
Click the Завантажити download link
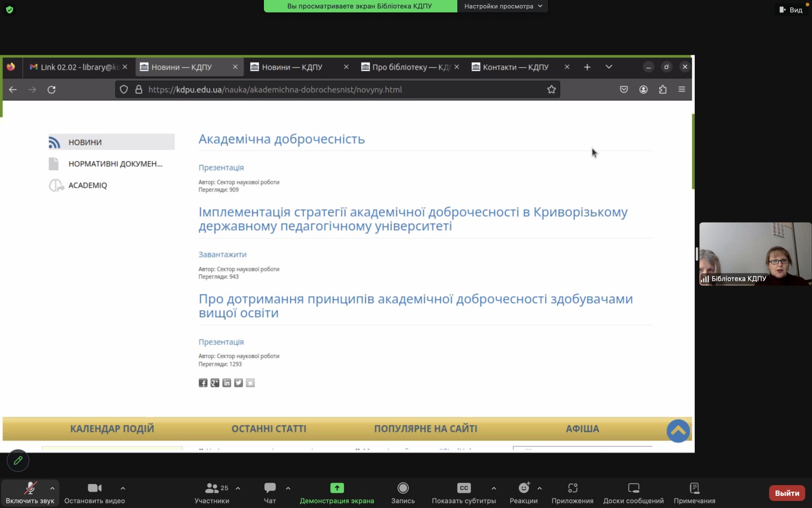(x=222, y=255)
